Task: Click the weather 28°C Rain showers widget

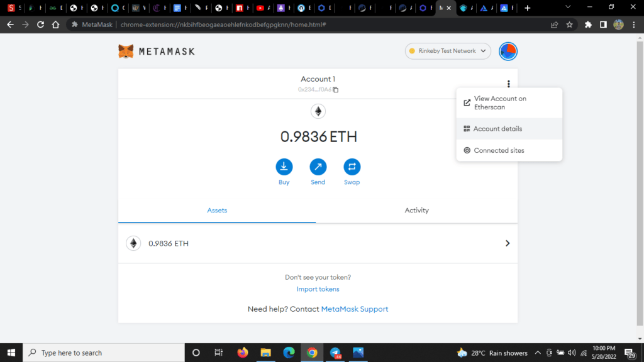Action: point(492,353)
